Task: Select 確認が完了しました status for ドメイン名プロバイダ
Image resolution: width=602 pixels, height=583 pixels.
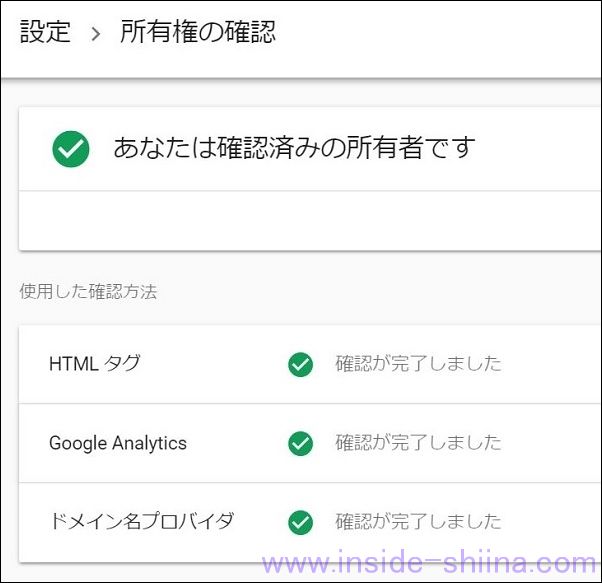Action: point(418,522)
